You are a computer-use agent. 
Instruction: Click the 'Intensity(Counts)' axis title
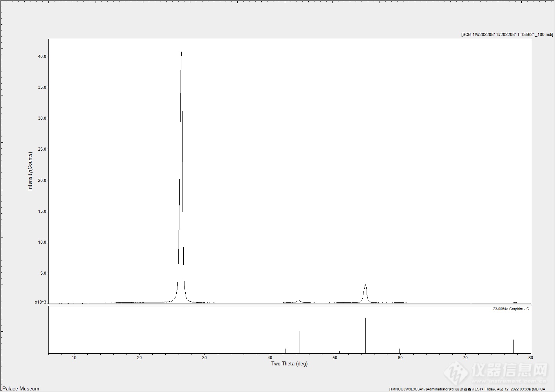[x=30, y=171]
